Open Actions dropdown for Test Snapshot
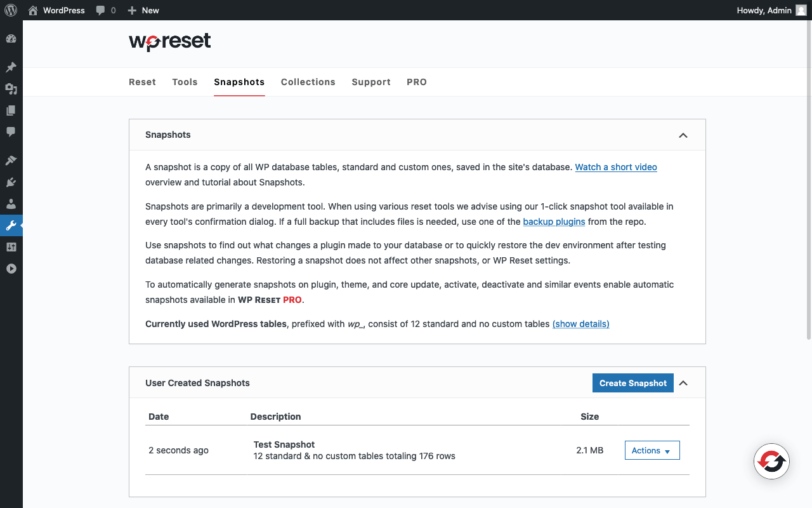Image resolution: width=812 pixels, height=508 pixels. point(652,450)
